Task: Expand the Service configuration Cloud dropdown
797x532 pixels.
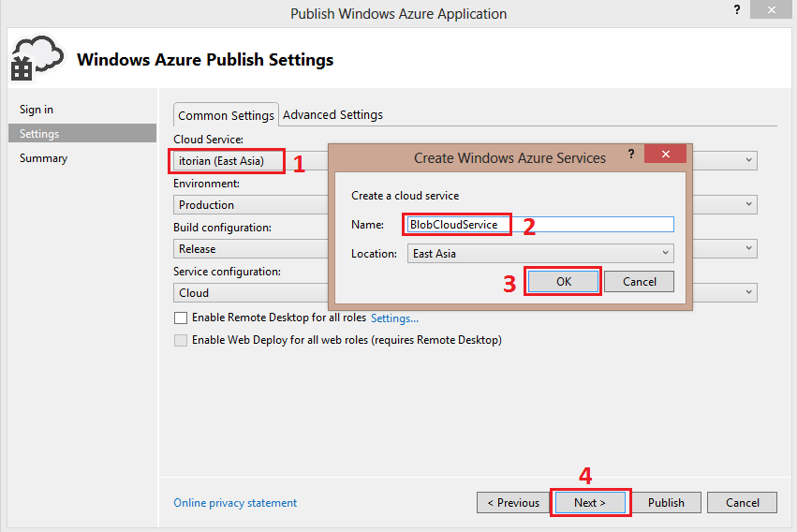Action: tap(749, 292)
